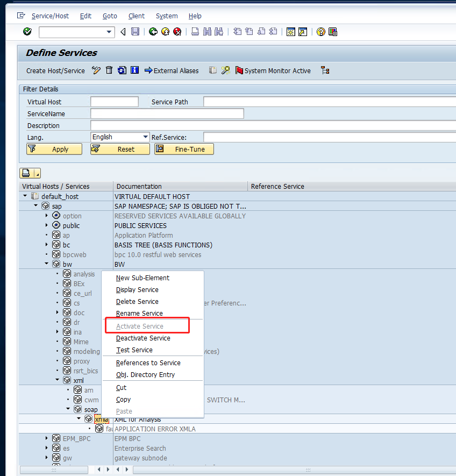456x476 pixels.
Task: Click the ServiceName input field
Action: 167,113
